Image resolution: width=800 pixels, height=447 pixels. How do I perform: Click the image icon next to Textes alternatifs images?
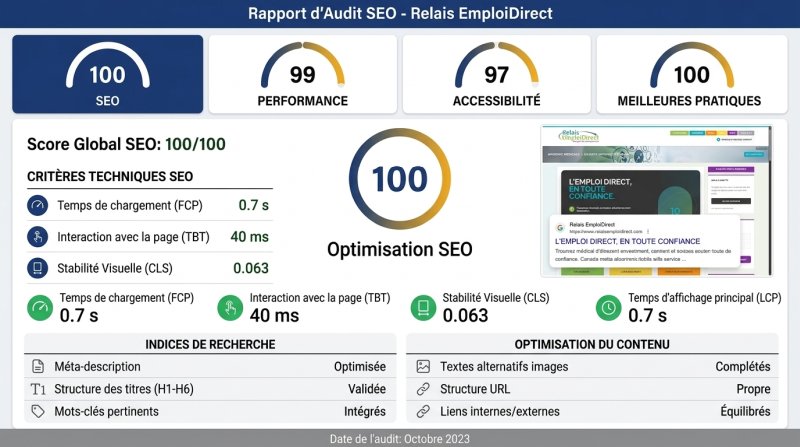423,366
